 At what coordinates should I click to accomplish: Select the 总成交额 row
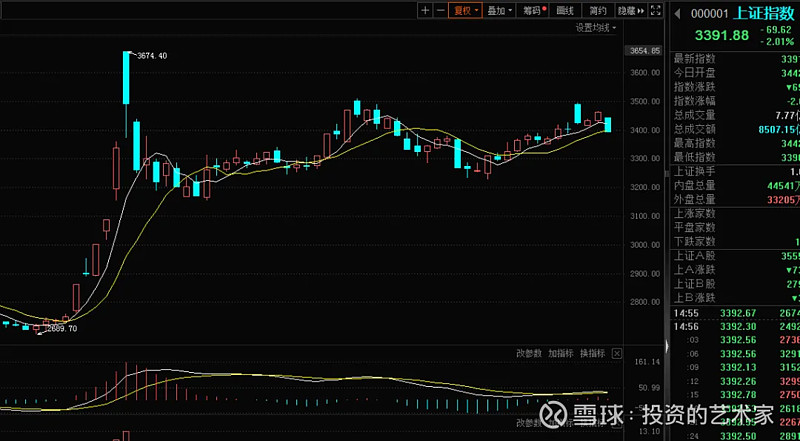[735, 129]
